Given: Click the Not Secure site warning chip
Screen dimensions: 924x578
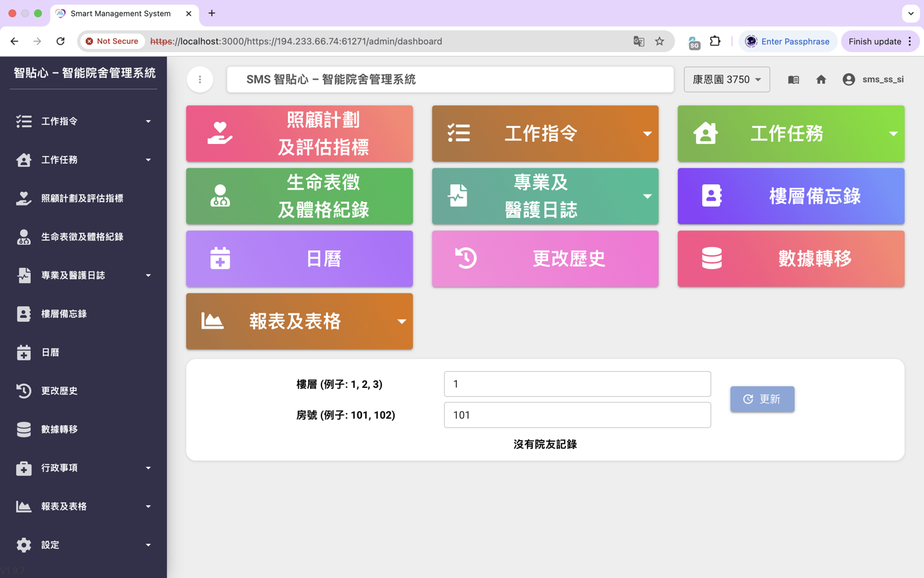Looking at the screenshot, I should coord(112,41).
